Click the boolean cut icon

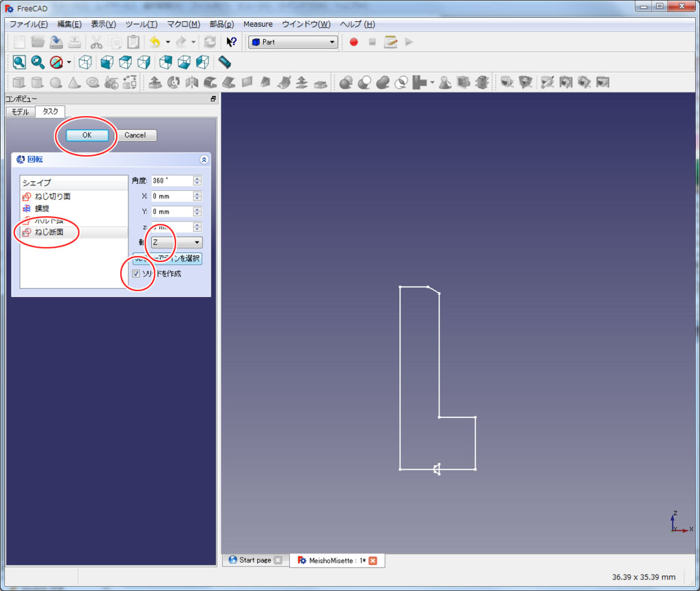tap(364, 82)
